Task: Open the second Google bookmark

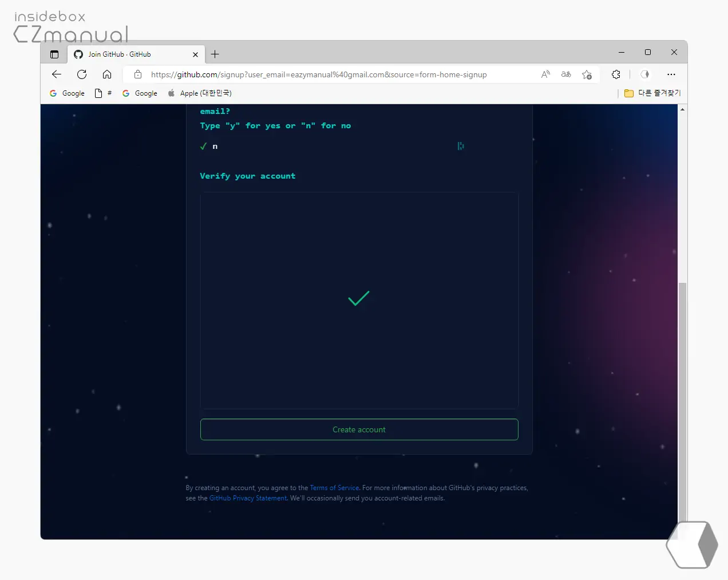Action: pyautogui.click(x=140, y=93)
